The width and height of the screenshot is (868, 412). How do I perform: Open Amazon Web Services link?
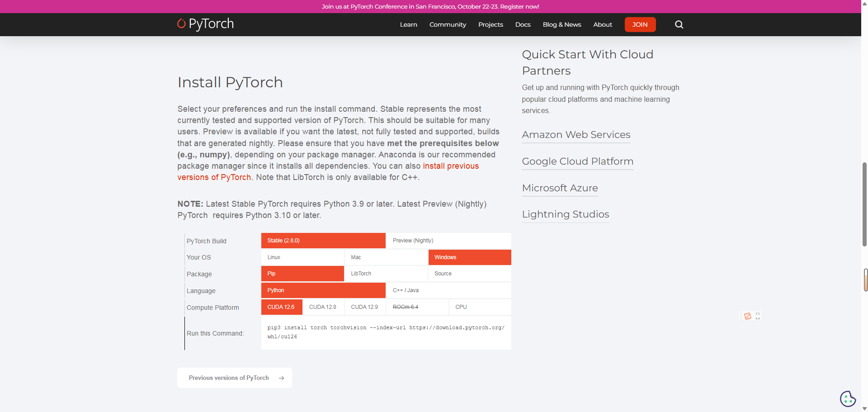pos(576,135)
